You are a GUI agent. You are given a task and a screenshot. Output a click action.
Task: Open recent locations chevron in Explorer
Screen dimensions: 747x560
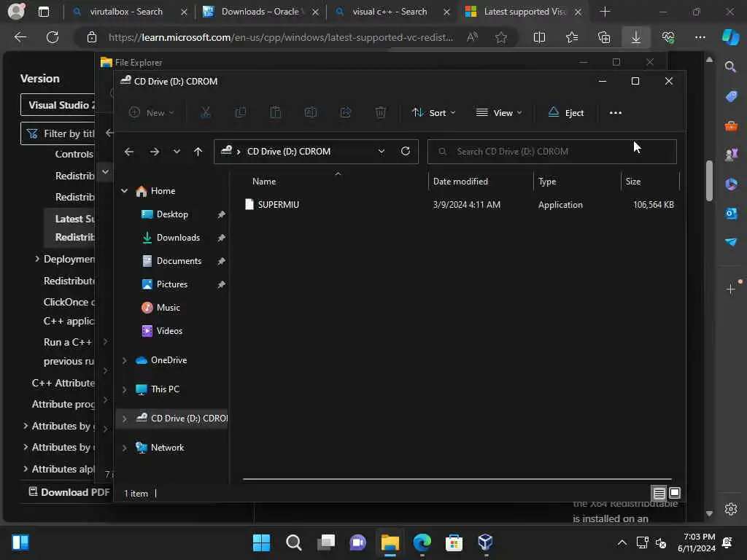click(x=177, y=152)
